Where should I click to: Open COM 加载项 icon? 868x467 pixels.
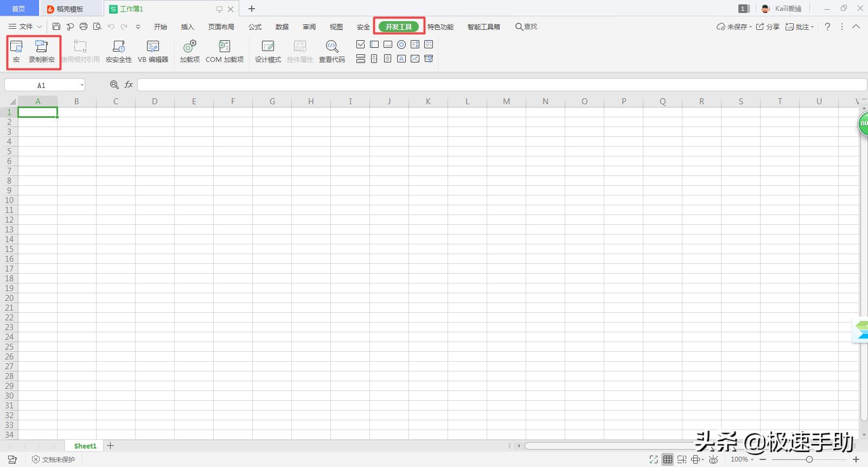pos(225,52)
